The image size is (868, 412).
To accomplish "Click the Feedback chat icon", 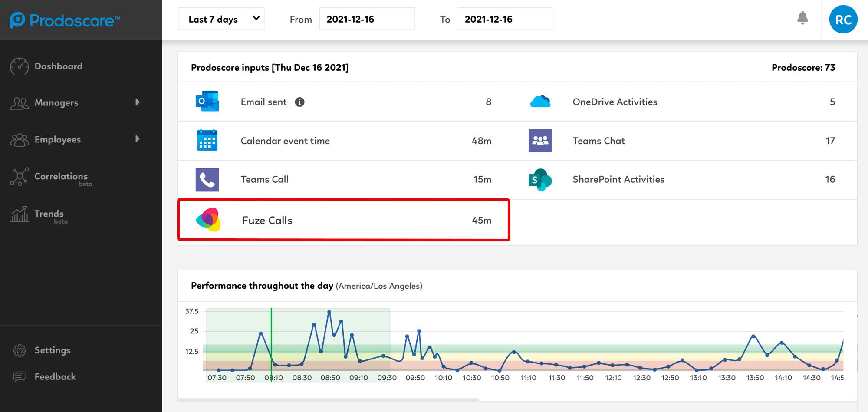I will coord(20,377).
